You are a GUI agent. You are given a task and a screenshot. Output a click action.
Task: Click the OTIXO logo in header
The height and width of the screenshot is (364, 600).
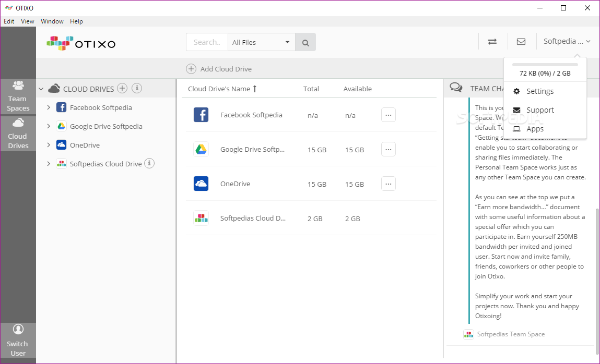81,43
